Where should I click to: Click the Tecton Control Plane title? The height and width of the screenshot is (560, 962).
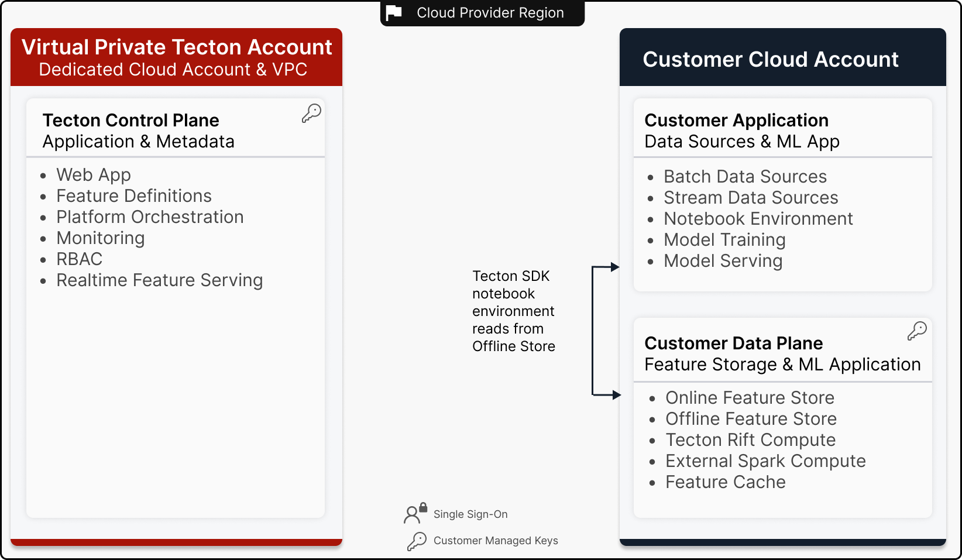click(131, 120)
